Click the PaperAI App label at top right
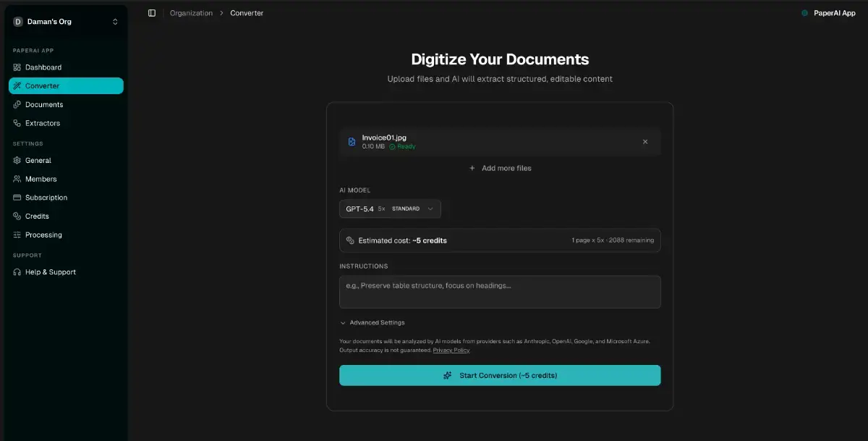This screenshot has width=868, height=441. pos(834,13)
